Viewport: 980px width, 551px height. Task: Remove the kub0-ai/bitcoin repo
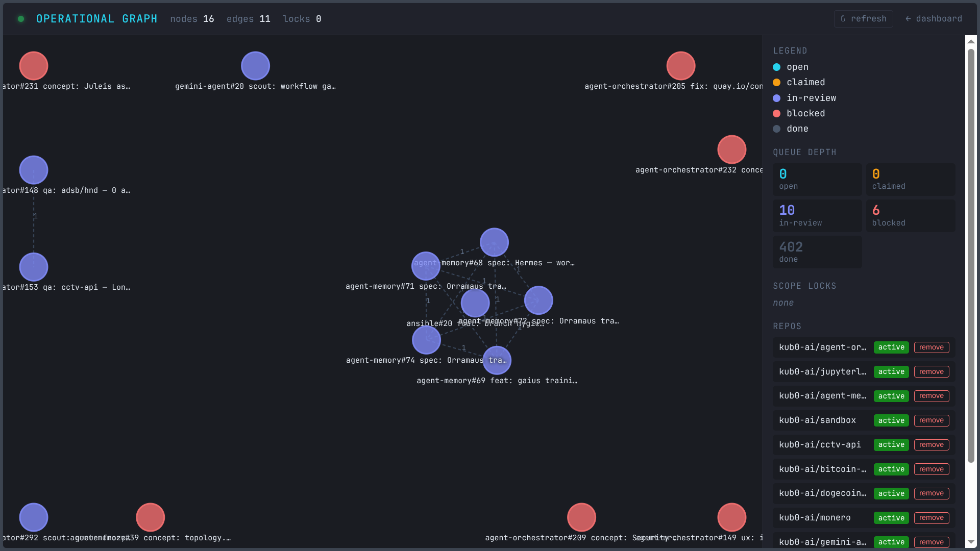pyautogui.click(x=931, y=469)
